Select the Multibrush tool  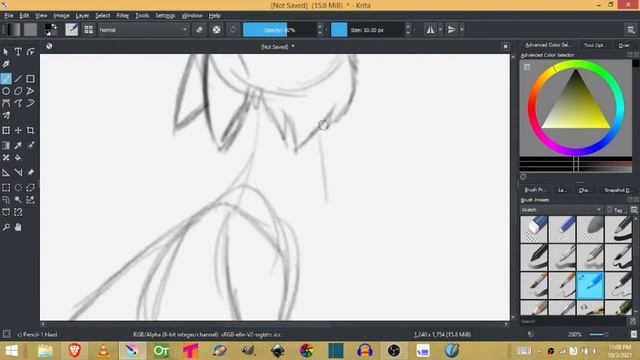[6, 115]
